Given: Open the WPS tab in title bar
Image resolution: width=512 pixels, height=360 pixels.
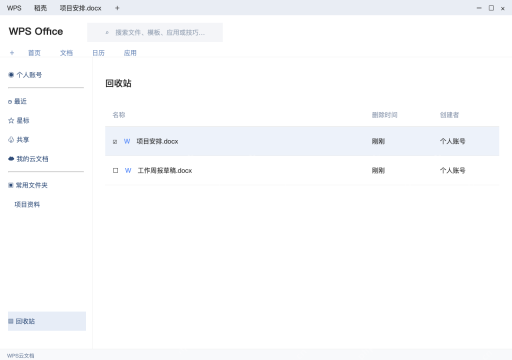Looking at the screenshot, I should pyautogui.click(x=14, y=8).
